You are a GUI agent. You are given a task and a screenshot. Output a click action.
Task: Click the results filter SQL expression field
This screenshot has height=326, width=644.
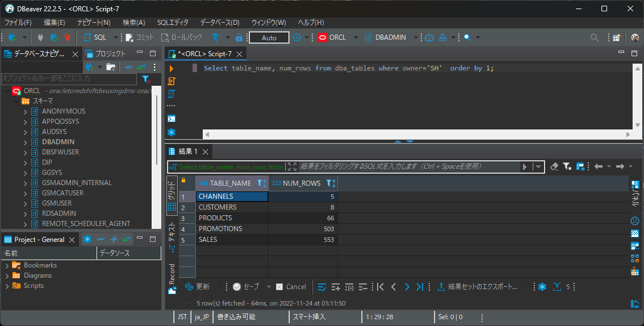pyautogui.click(x=409, y=167)
